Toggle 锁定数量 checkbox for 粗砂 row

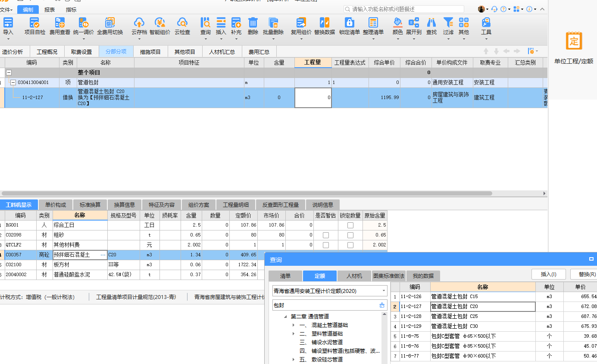[350, 235]
